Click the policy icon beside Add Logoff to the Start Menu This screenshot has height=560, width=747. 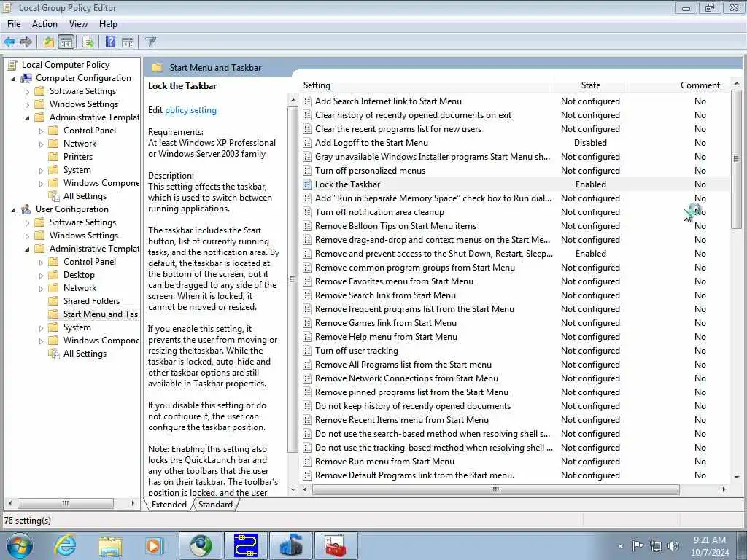click(307, 143)
